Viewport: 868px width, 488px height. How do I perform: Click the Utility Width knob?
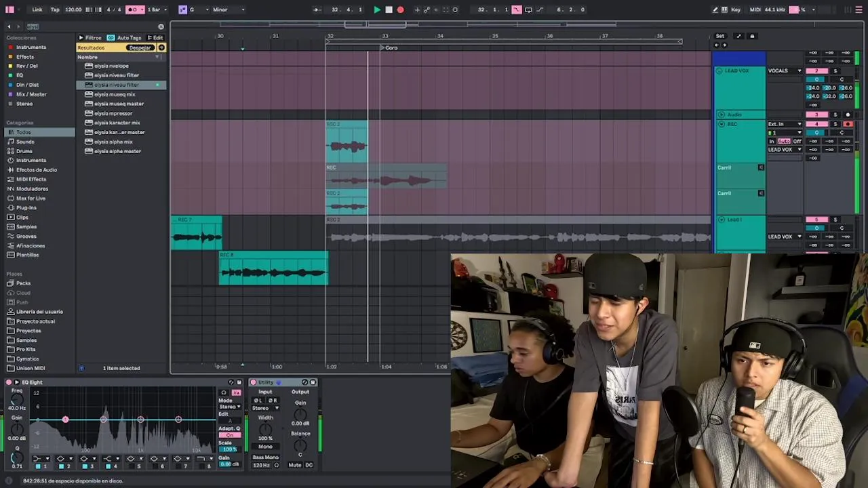point(265,428)
